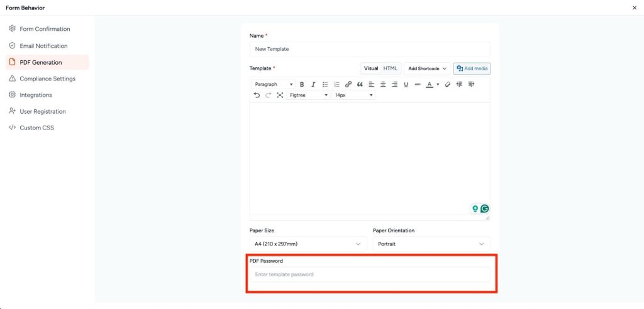Image resolution: width=644 pixels, height=309 pixels.
Task: Clear formatting with the eraser icon
Action: click(448, 85)
